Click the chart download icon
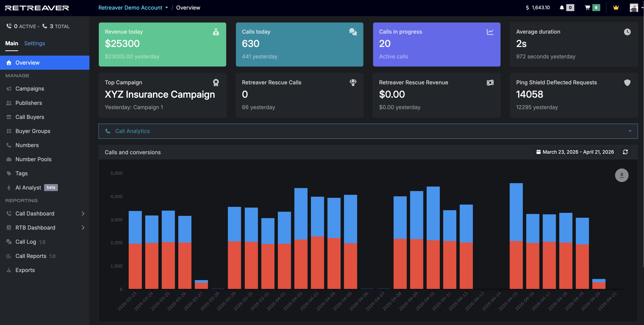Image resolution: width=644 pixels, height=325 pixels. click(621, 175)
